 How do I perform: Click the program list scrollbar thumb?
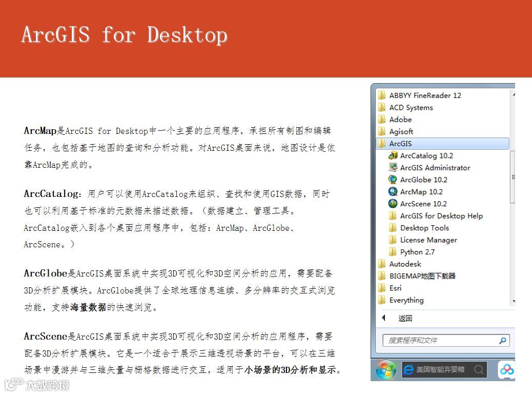513,177
